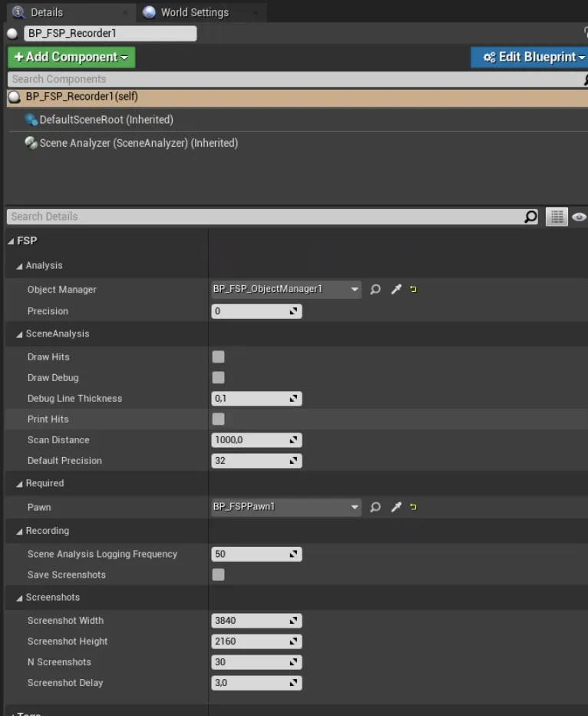
Task: Open the Pawn BP_FSPPawn1 dropdown
Action: [x=354, y=507]
